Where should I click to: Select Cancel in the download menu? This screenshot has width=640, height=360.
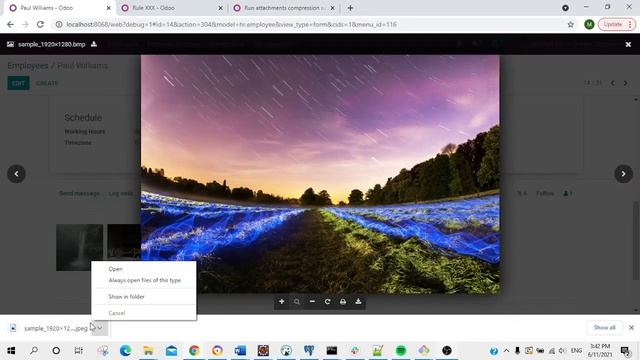[x=117, y=313]
